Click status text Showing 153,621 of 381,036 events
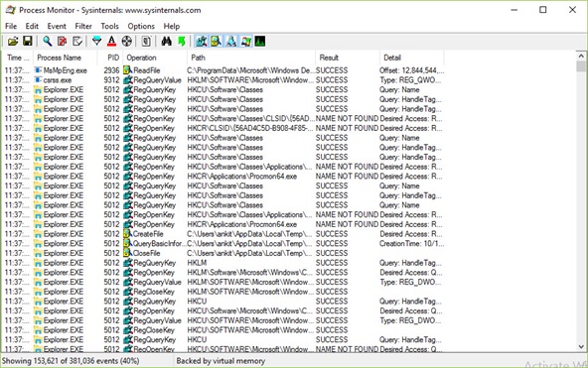This screenshot has width=588, height=368. tap(71, 361)
